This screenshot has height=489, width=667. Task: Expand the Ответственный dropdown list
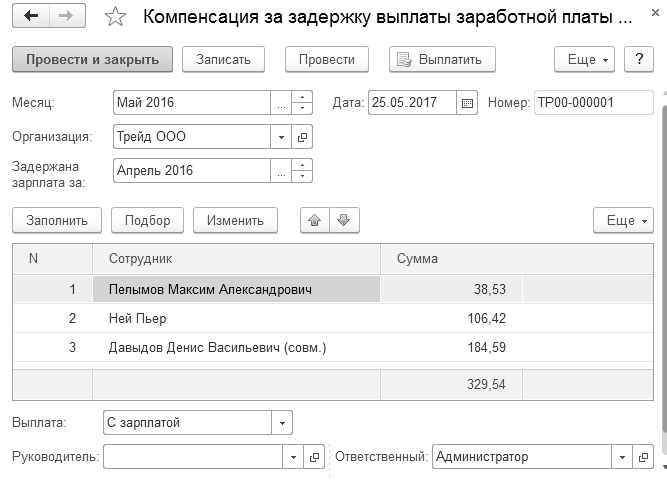620,457
